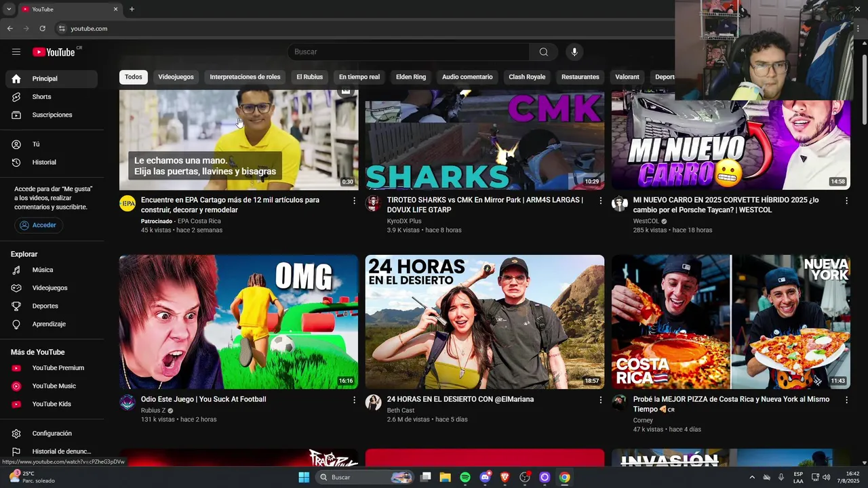868x488 pixels.
Task: Select Interpretaciones de roles chip
Action: [245, 77]
